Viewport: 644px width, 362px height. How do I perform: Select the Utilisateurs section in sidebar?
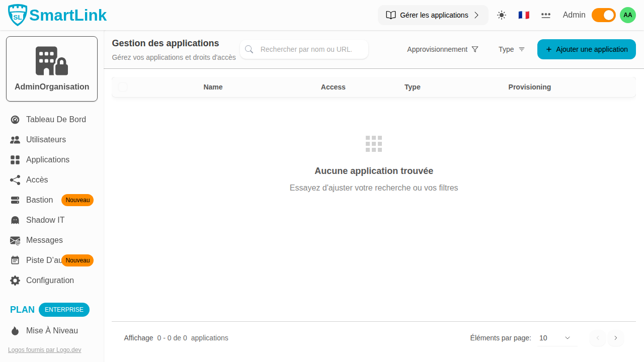pyautogui.click(x=46, y=139)
